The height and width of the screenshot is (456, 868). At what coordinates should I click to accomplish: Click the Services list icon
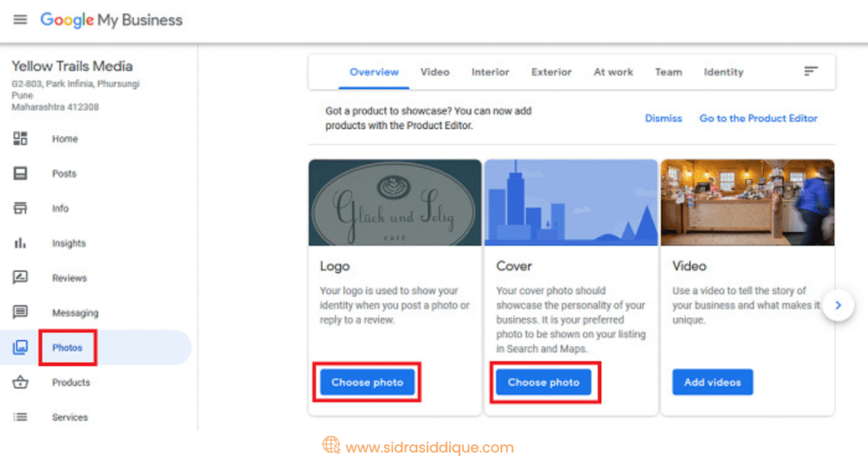pyautogui.click(x=20, y=417)
